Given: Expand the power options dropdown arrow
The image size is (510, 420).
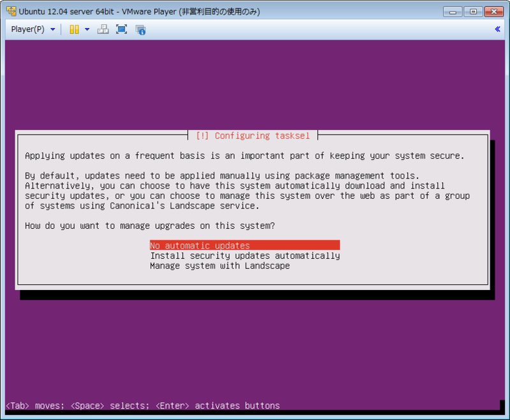Looking at the screenshot, I should (87, 29).
